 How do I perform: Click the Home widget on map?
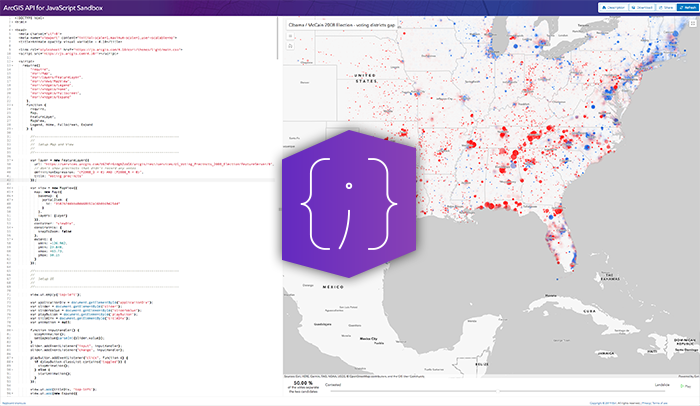click(x=290, y=46)
